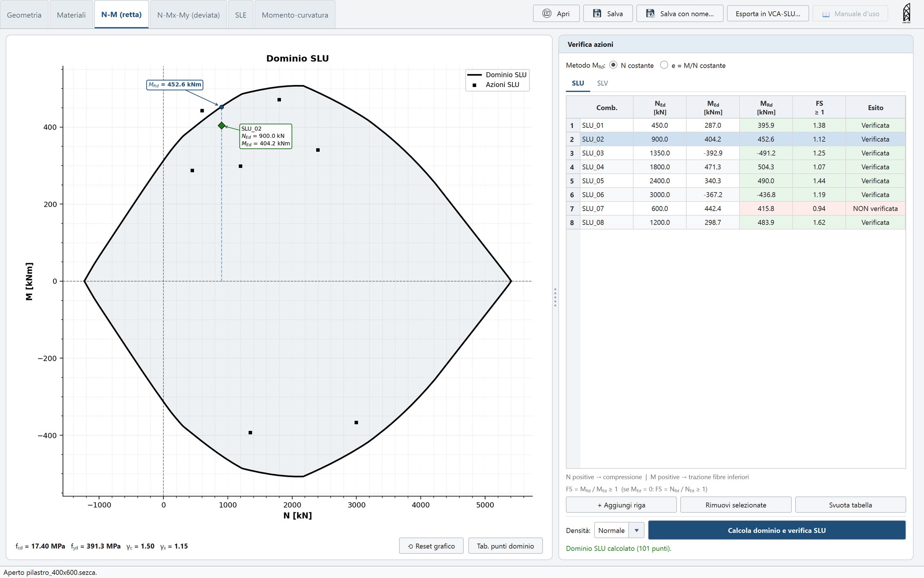This screenshot has height=578, width=924.
Task: Switch to the SLV sub-tab
Action: click(x=602, y=83)
